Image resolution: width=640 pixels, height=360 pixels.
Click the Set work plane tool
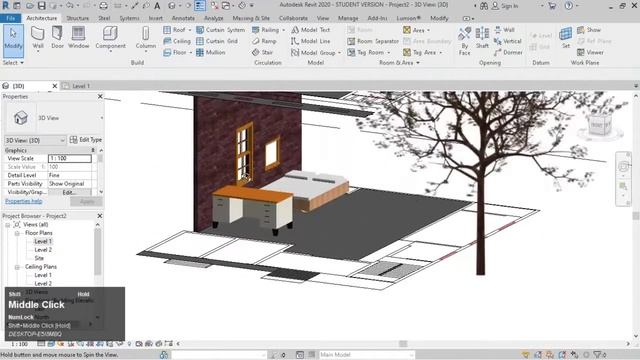(565, 38)
